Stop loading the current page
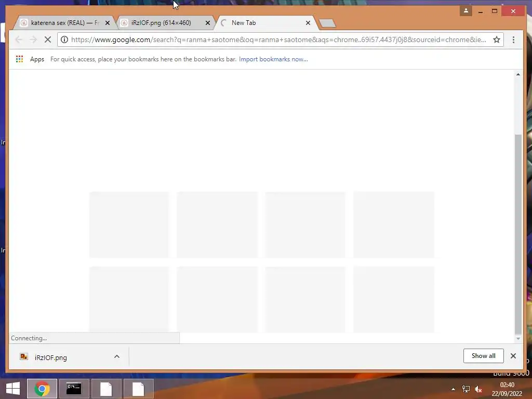Viewport: 532px width, 399px height. [x=47, y=39]
